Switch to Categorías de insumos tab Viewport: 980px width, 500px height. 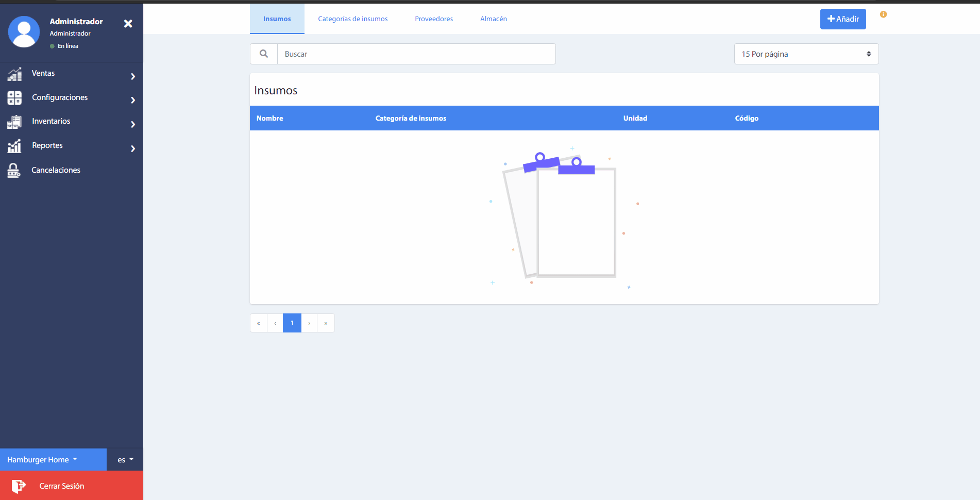point(352,19)
